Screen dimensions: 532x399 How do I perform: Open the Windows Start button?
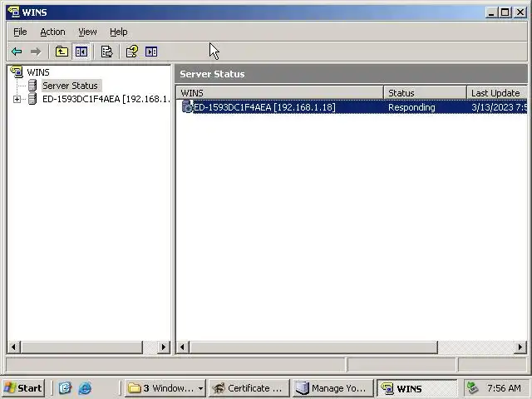tap(22, 388)
